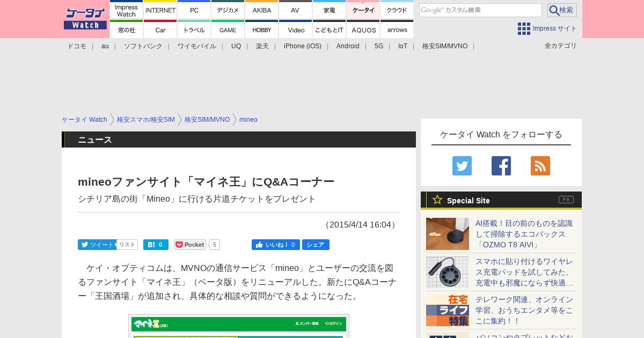Click the ツイート tweet button

coord(97,245)
